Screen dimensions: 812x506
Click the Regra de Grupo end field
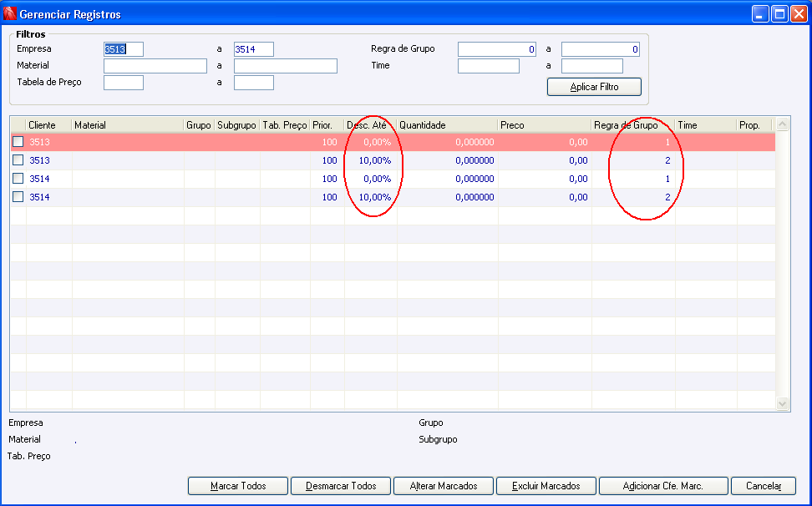(601, 49)
